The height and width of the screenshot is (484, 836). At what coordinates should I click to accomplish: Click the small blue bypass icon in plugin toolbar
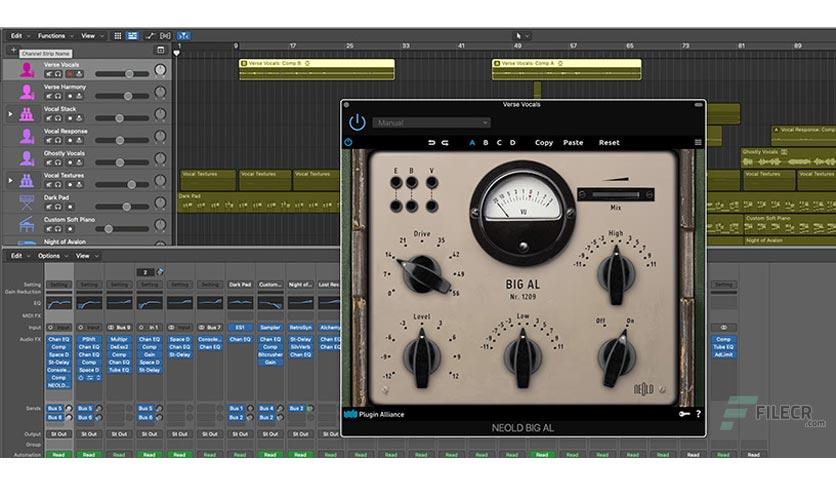coord(348,142)
